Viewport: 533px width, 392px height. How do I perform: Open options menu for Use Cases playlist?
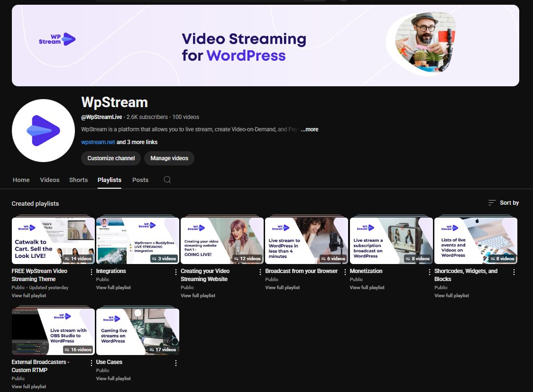point(175,363)
